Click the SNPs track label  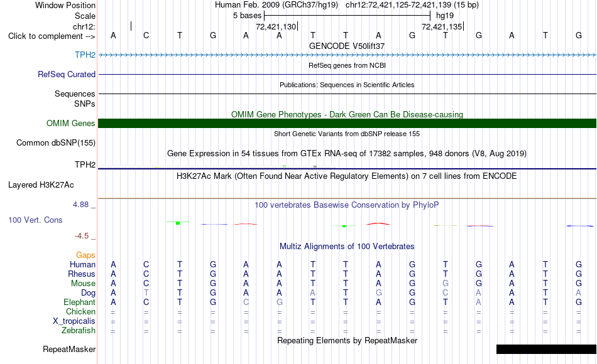[85, 104]
